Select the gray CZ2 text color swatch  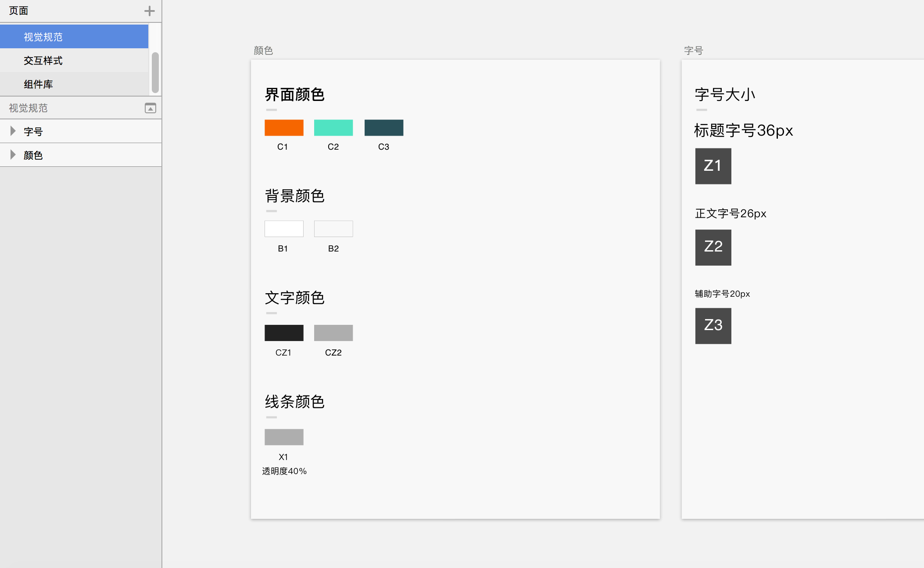click(x=333, y=333)
